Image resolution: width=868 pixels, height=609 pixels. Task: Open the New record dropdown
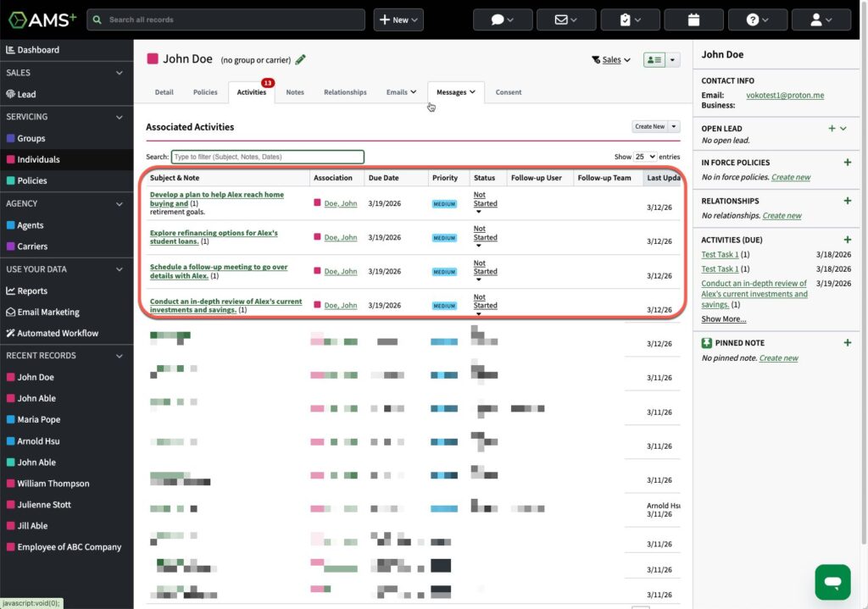point(398,19)
